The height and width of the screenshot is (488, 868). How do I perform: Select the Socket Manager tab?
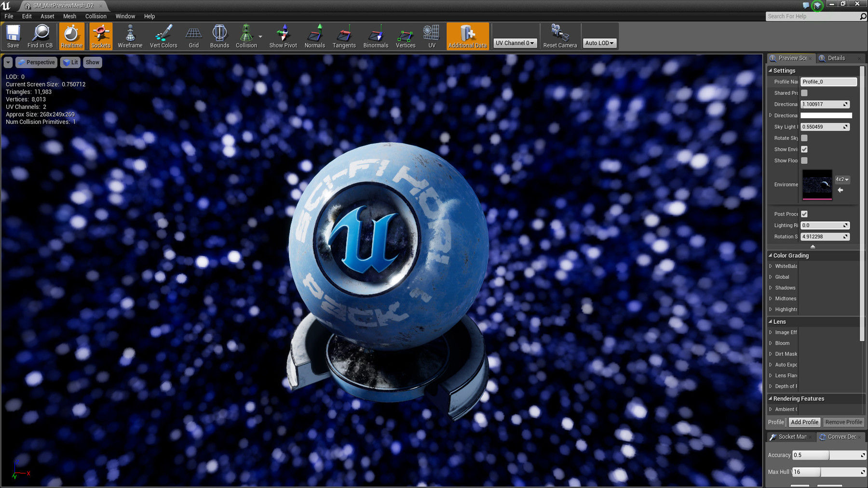click(x=791, y=437)
